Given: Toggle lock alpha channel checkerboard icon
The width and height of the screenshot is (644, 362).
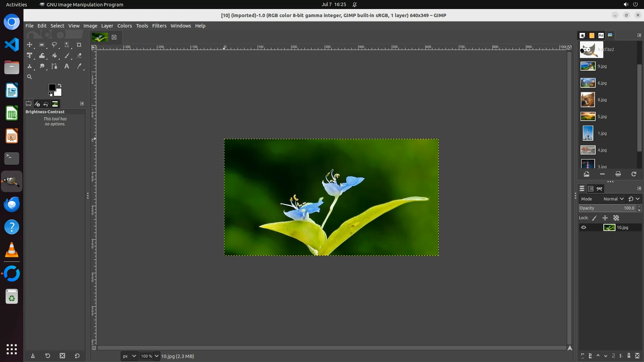Looking at the screenshot, I should 616,218.
